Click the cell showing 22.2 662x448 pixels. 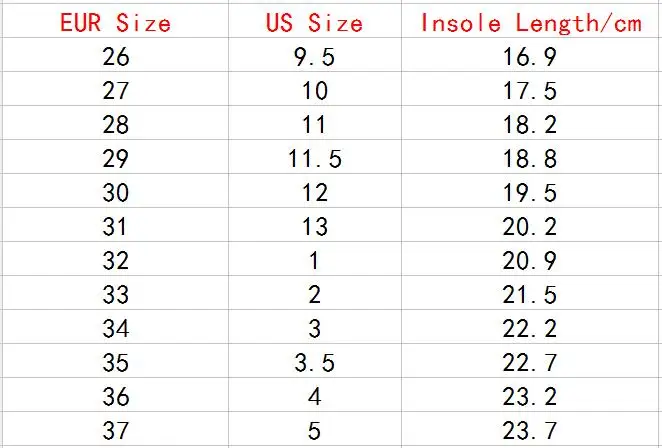click(x=532, y=327)
